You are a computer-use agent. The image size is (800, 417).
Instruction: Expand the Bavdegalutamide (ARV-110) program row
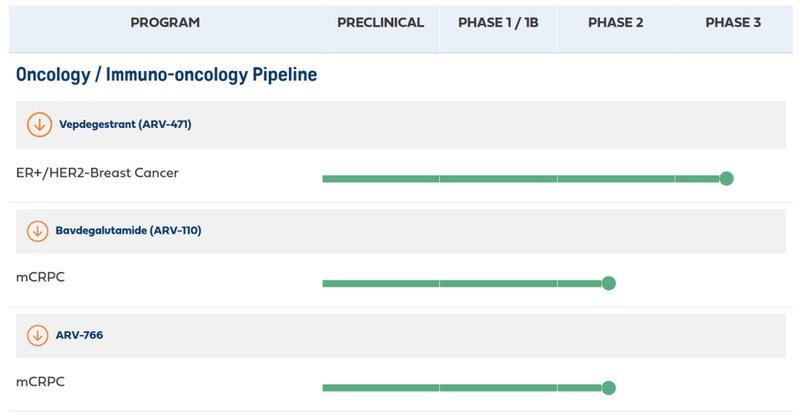coord(130,231)
